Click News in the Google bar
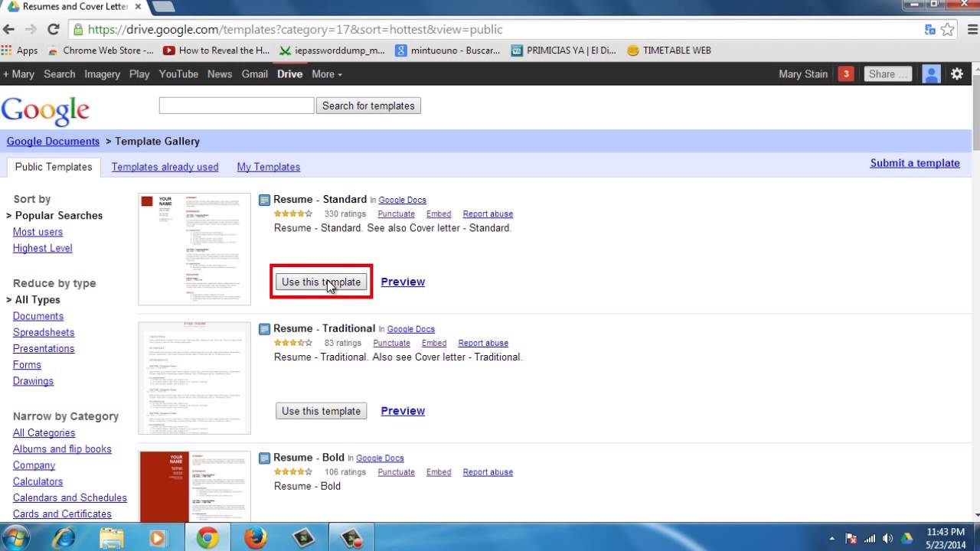 click(220, 74)
